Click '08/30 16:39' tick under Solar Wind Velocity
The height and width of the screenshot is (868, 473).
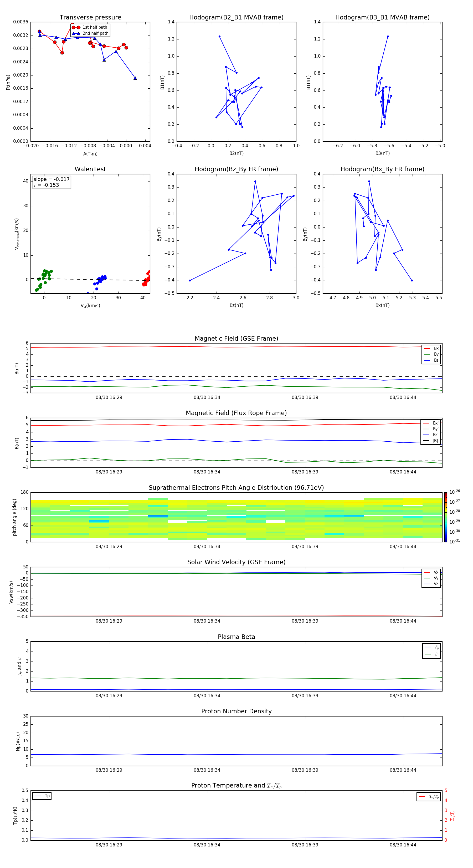tap(305, 621)
